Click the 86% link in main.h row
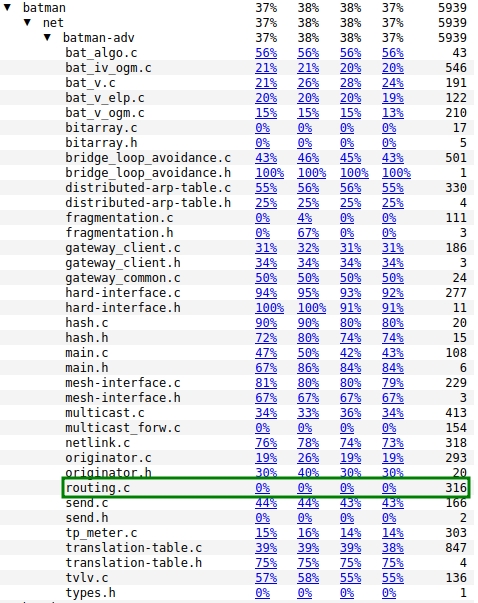Viewport: 478px width, 603px height. tap(308, 368)
